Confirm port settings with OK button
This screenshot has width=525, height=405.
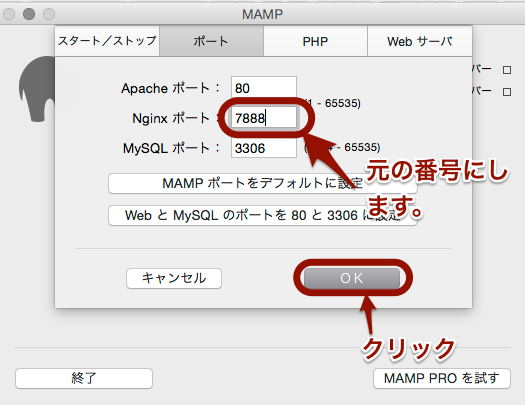352,278
